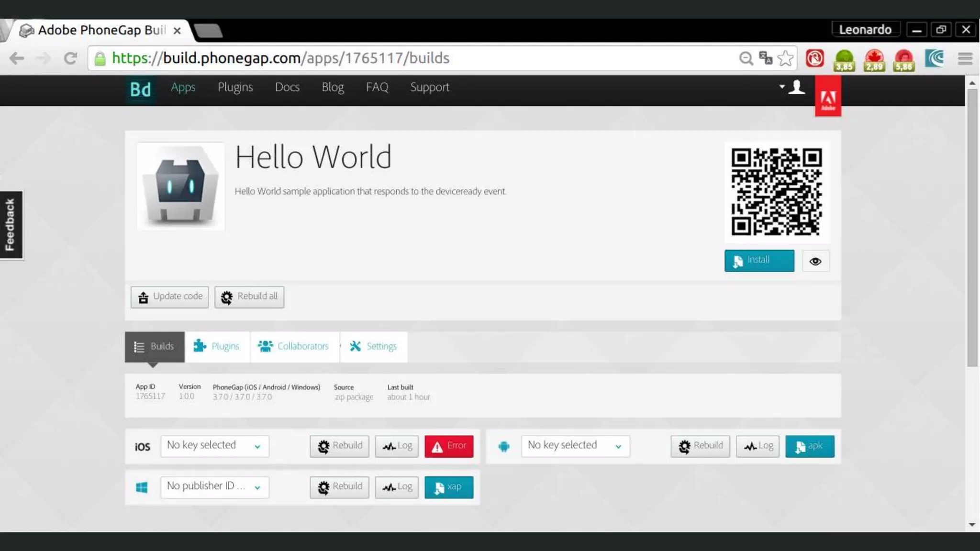980x551 pixels.
Task: Click the Rebuild all button
Action: (249, 297)
